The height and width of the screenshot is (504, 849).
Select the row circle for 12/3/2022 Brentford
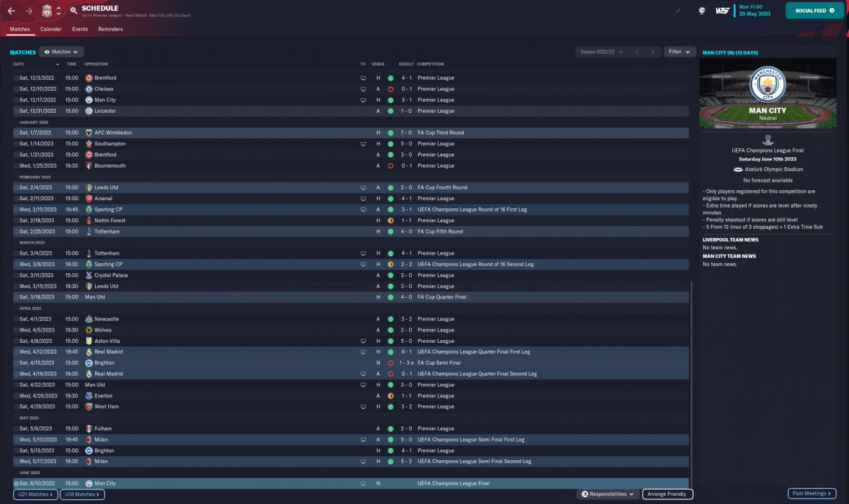pos(16,78)
